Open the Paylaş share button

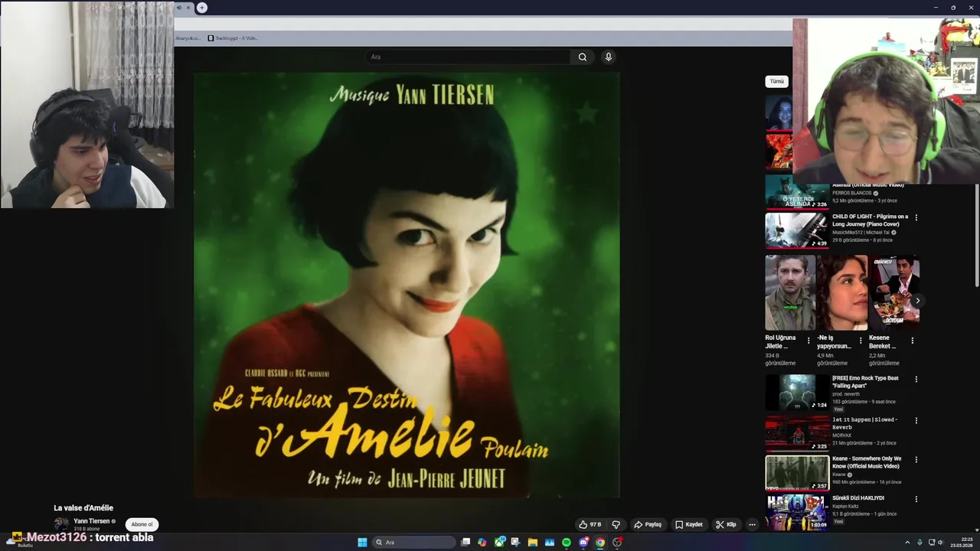[648, 525]
